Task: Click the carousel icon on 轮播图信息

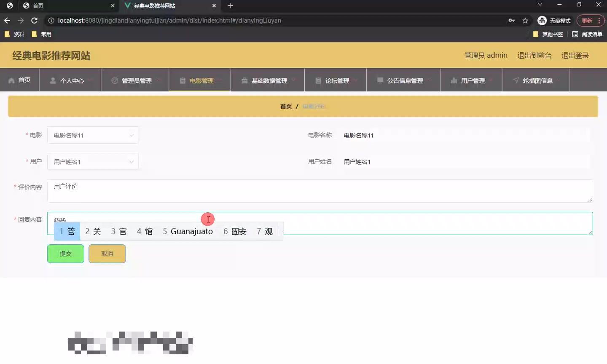Action: coord(516,80)
